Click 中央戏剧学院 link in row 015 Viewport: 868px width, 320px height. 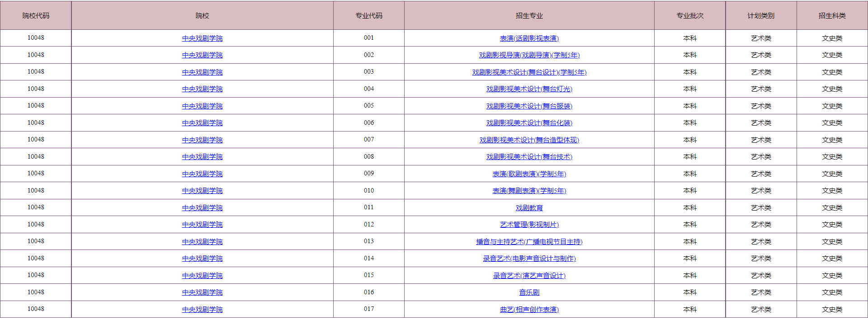(202, 276)
